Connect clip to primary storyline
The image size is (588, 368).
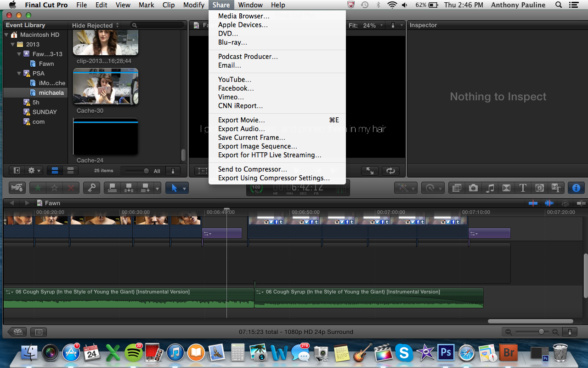pos(112,188)
